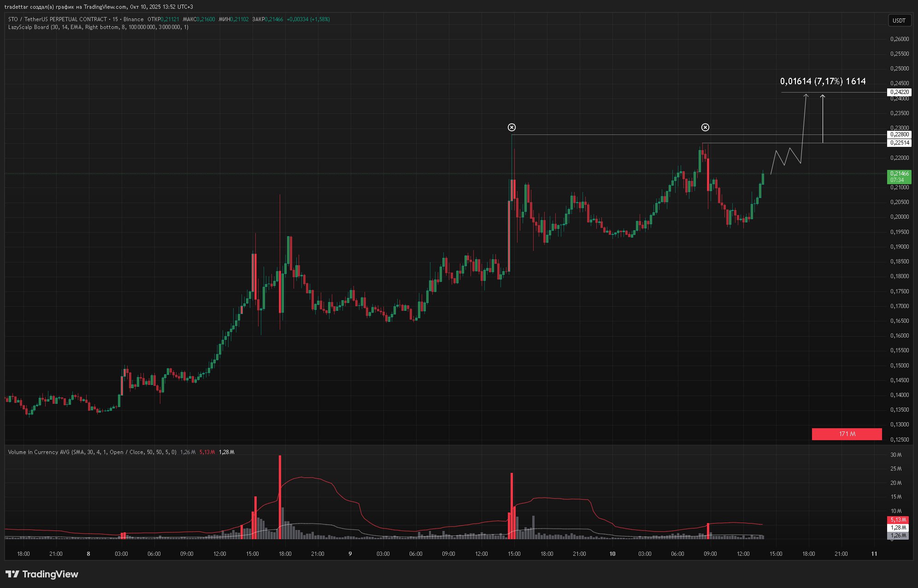Click date label 9 on the time axis
Image resolution: width=918 pixels, height=588 pixels.
350,554
